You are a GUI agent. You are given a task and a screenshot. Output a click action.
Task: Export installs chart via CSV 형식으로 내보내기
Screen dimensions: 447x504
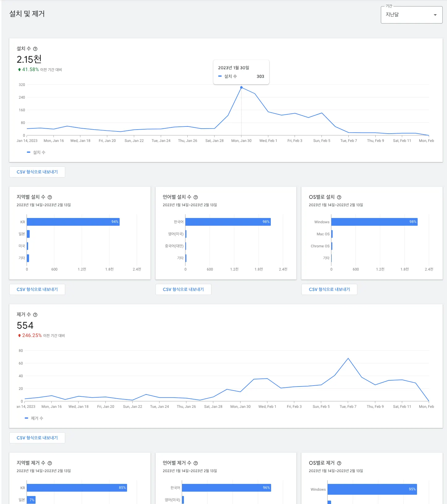pyautogui.click(x=37, y=172)
